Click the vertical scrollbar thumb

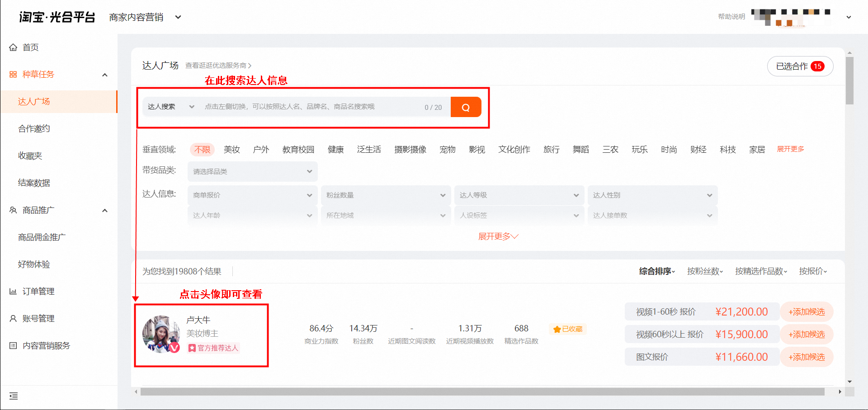pos(849,80)
